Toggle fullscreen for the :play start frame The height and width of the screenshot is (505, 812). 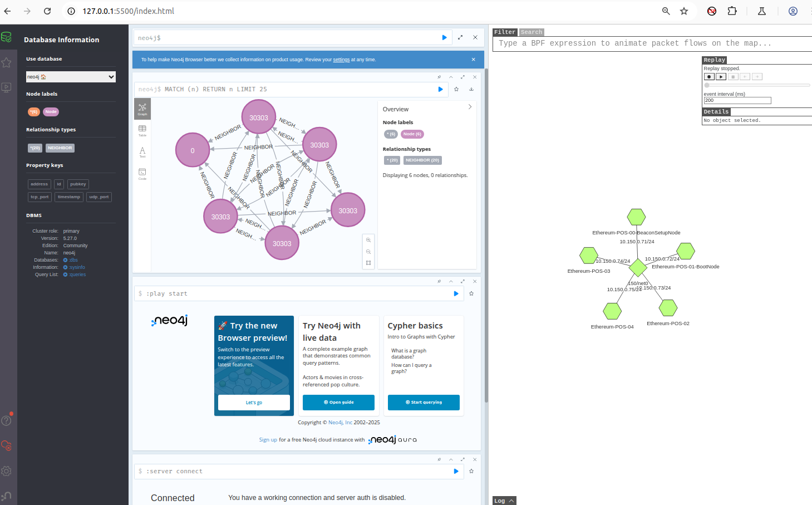462,281
